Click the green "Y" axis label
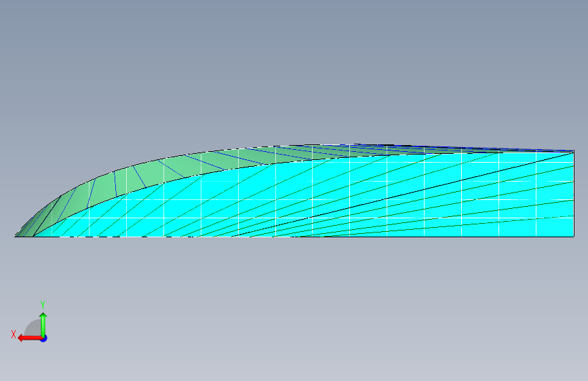This screenshot has width=588, height=381. (x=43, y=305)
